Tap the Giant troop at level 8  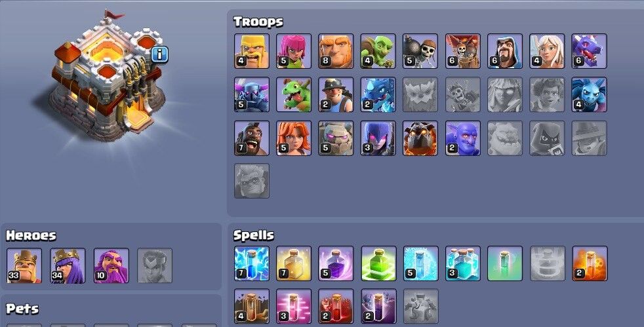[336, 51]
